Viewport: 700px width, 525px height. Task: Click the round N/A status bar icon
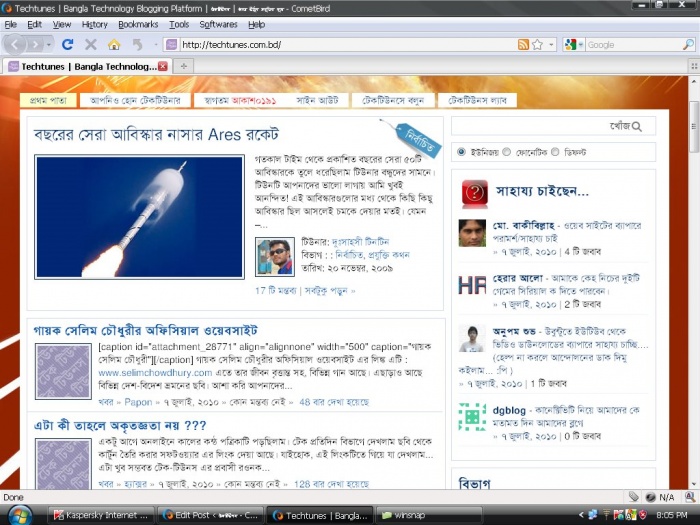[x=650, y=497]
